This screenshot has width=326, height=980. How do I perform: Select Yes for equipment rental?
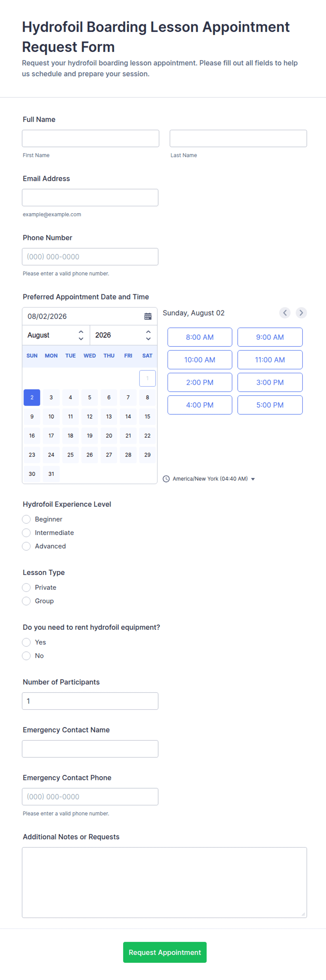pos(26,642)
